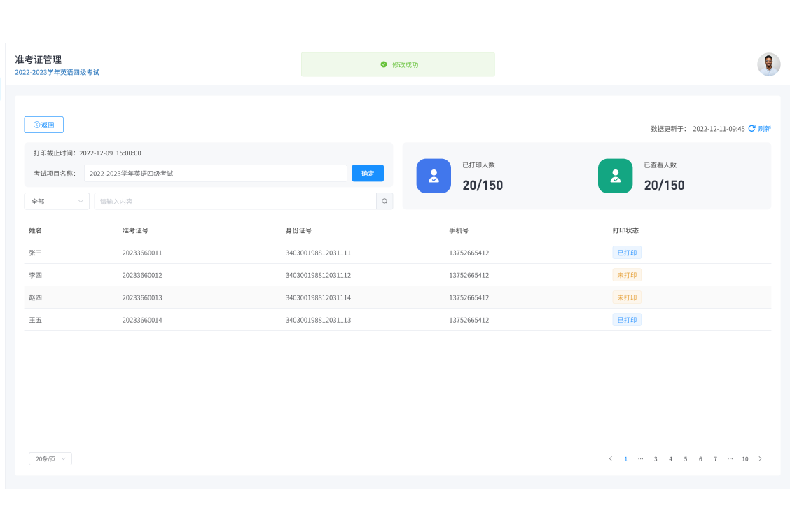
Task: Select pagination page 5
Action: coord(685,459)
